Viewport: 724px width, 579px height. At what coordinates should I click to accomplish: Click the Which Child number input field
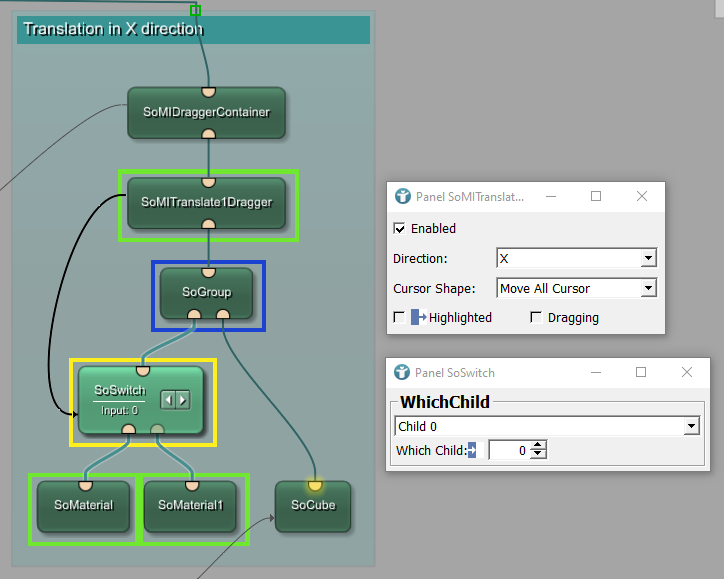(x=509, y=451)
